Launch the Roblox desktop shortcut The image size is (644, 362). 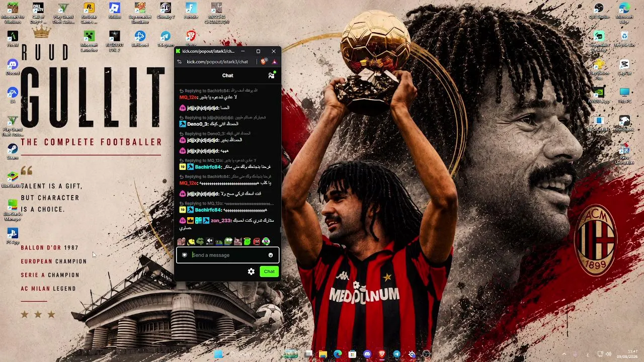pos(115,10)
